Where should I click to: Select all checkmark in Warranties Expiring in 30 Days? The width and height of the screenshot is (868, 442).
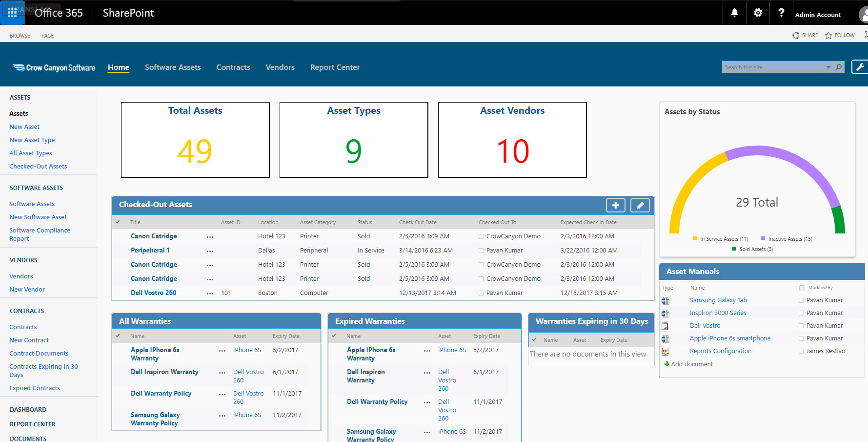534,339
